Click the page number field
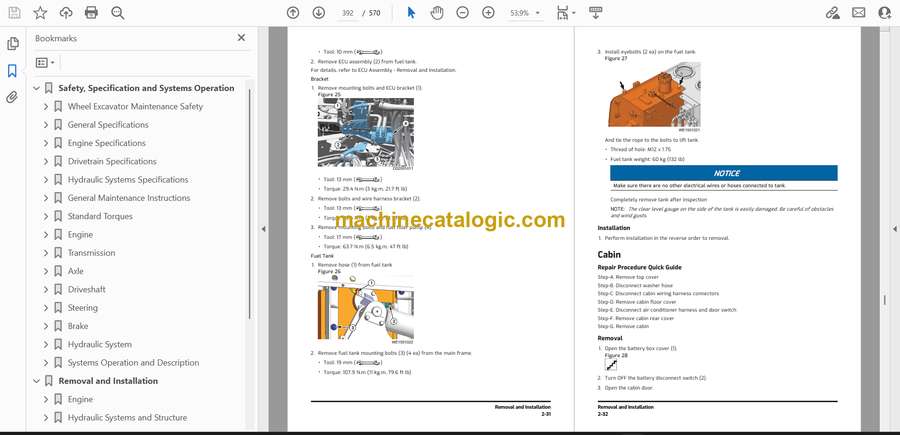The height and width of the screenshot is (435, 900). pos(347,13)
